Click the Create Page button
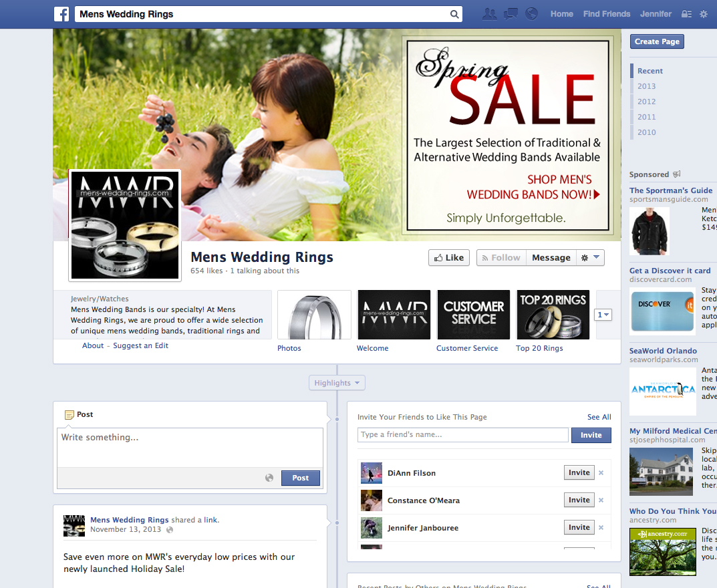 [657, 41]
